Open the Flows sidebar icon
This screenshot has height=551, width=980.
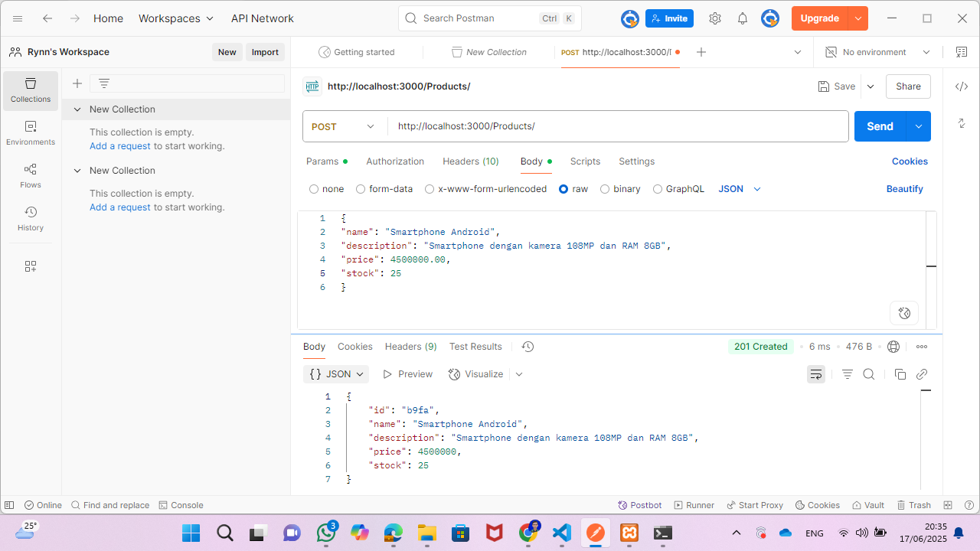31,176
